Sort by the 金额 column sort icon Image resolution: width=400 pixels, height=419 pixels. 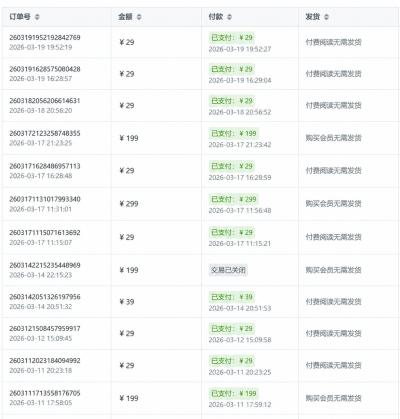point(139,17)
